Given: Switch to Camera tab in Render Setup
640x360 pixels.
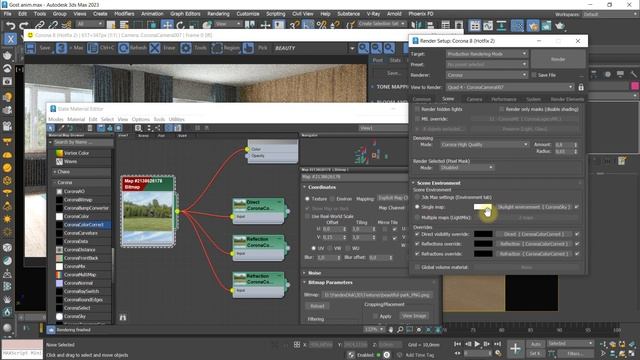Looking at the screenshot, I should click(474, 99).
